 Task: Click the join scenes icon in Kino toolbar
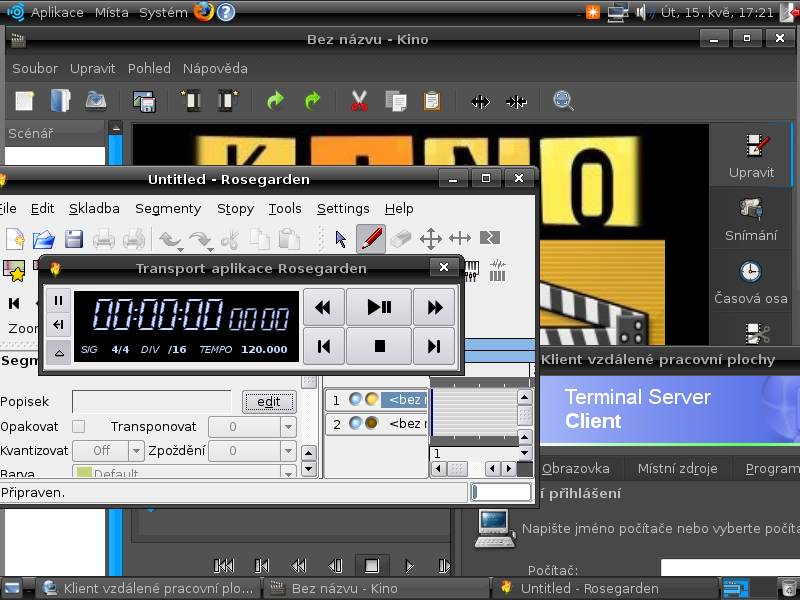tap(516, 102)
